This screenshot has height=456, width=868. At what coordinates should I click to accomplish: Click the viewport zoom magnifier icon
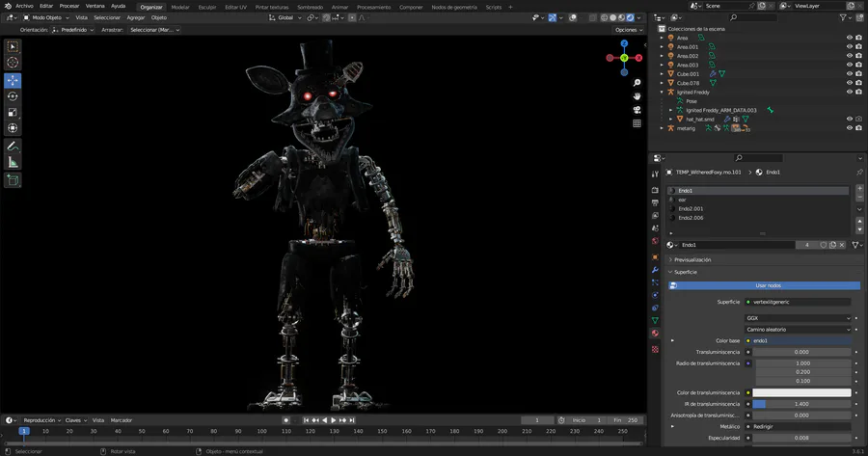pos(637,83)
